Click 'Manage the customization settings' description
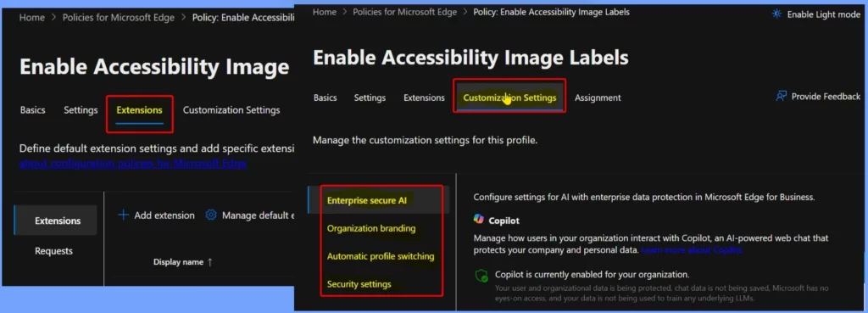This screenshot has height=313, width=868. point(426,140)
